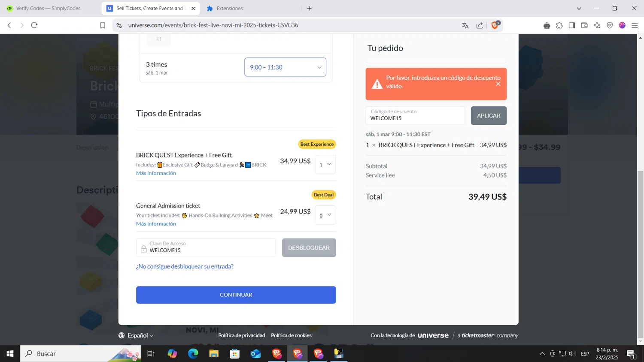Open Leo AI assistant icon
The height and width of the screenshot is (362, 644).
[x=597, y=25]
